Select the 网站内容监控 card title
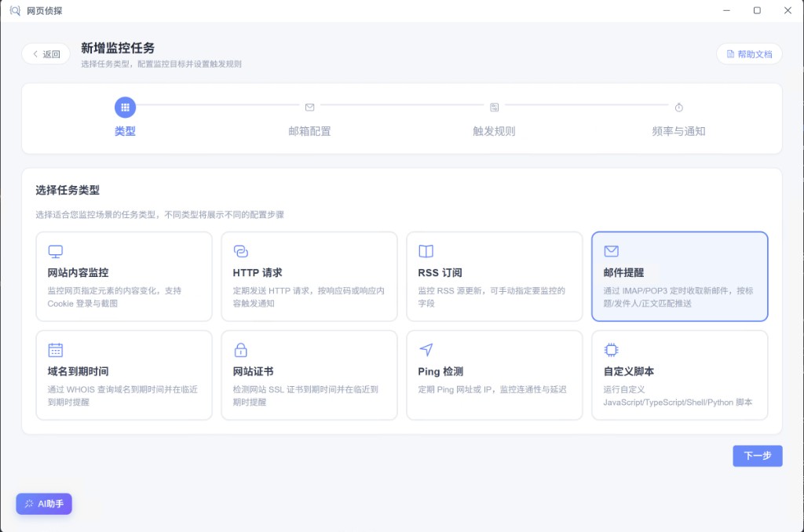Screen dimensions: 804x532 [x=78, y=272]
